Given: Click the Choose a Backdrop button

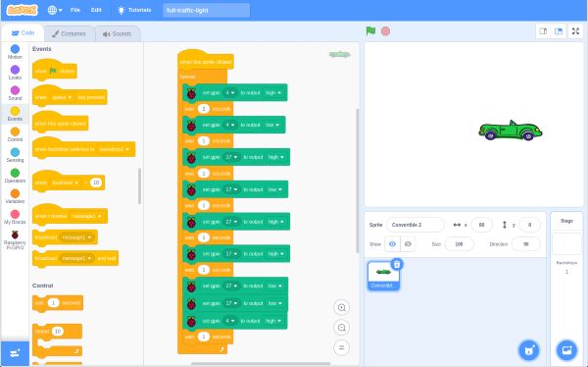Looking at the screenshot, I should coord(566,350).
